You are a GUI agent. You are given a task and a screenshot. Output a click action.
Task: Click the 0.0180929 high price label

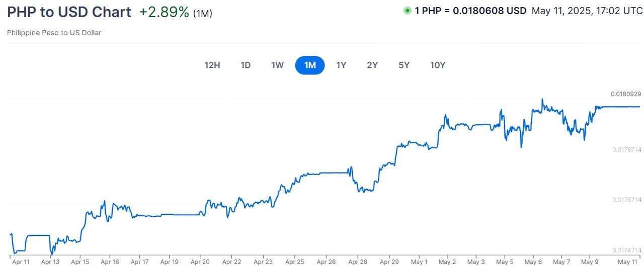pyautogui.click(x=626, y=94)
